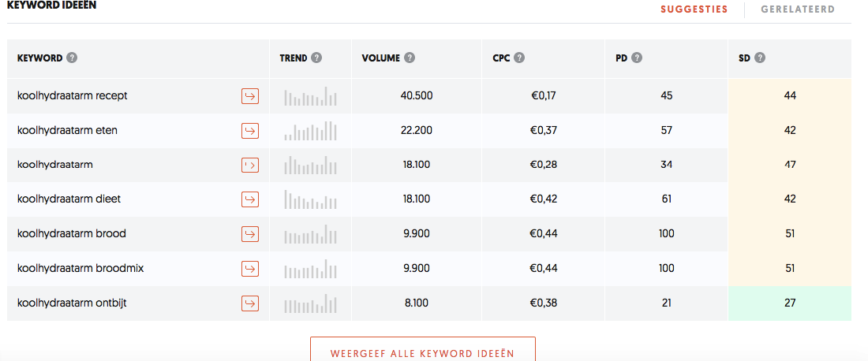Click arrow icon beside koolhydraatarm broodmix
This screenshot has width=868, height=361.
pos(250,269)
